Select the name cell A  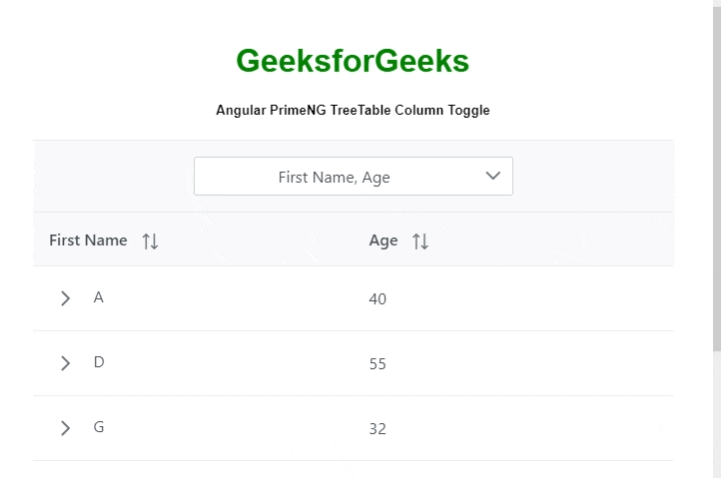pyautogui.click(x=98, y=297)
